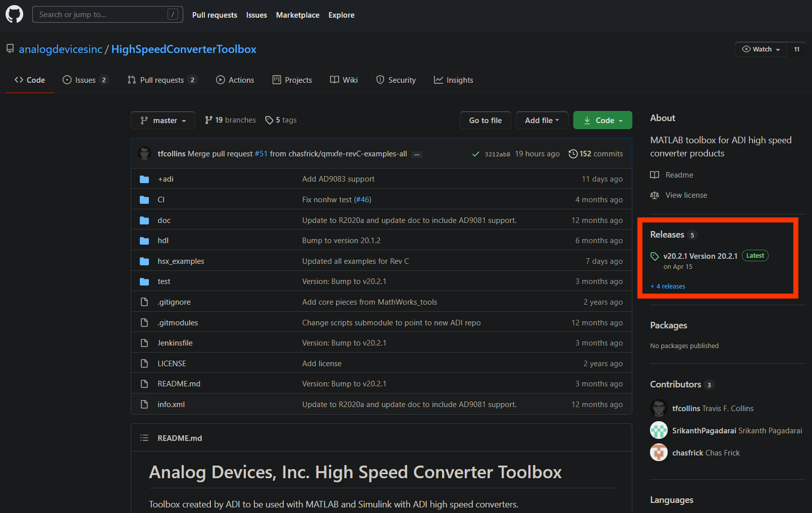The height and width of the screenshot is (513, 812).
Task: Focus the Search or jump to field
Action: click(107, 14)
